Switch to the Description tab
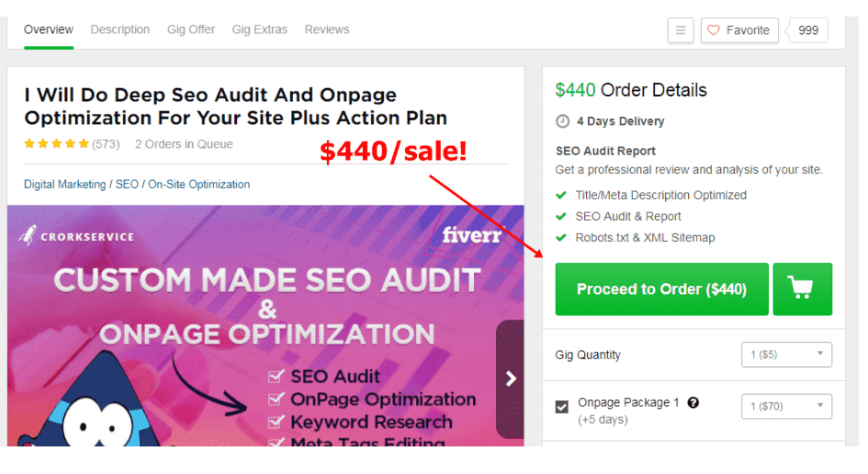868x474 pixels. pos(120,29)
